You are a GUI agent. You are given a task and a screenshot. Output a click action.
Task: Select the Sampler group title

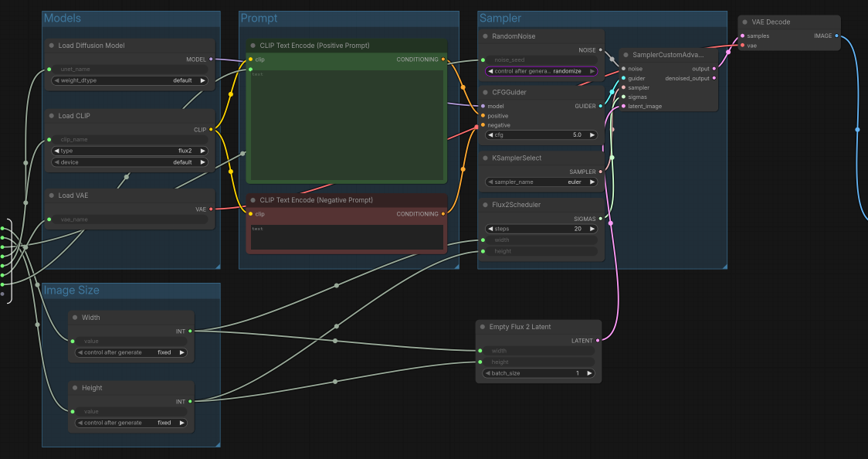(500, 19)
